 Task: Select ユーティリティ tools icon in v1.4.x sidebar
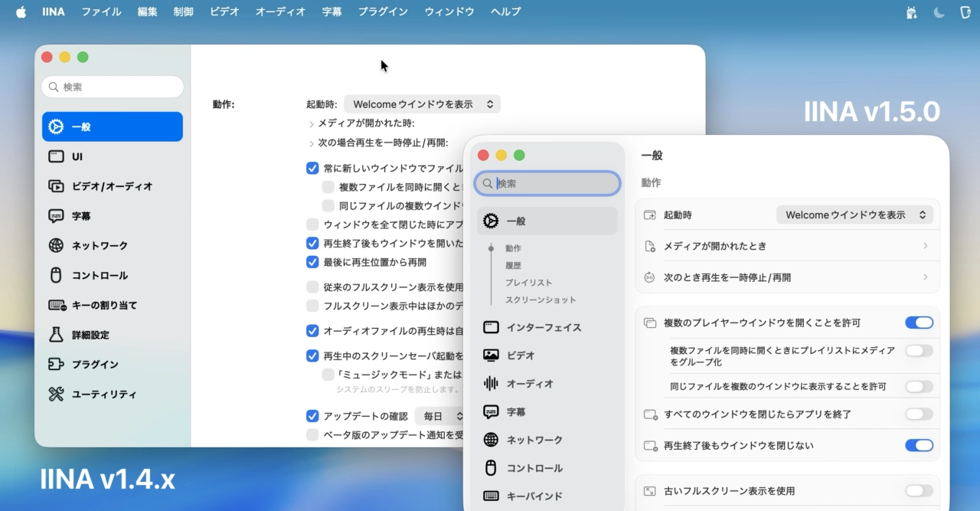click(56, 395)
